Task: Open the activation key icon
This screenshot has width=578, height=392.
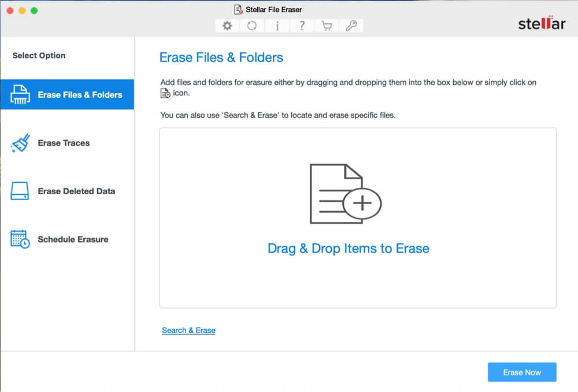Action: pos(351,25)
